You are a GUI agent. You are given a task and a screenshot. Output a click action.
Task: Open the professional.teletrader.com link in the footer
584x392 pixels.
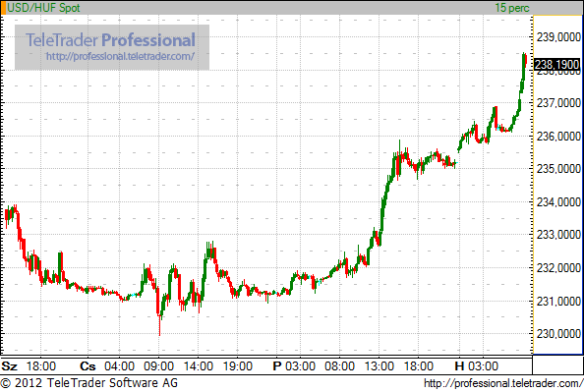pos(503,383)
